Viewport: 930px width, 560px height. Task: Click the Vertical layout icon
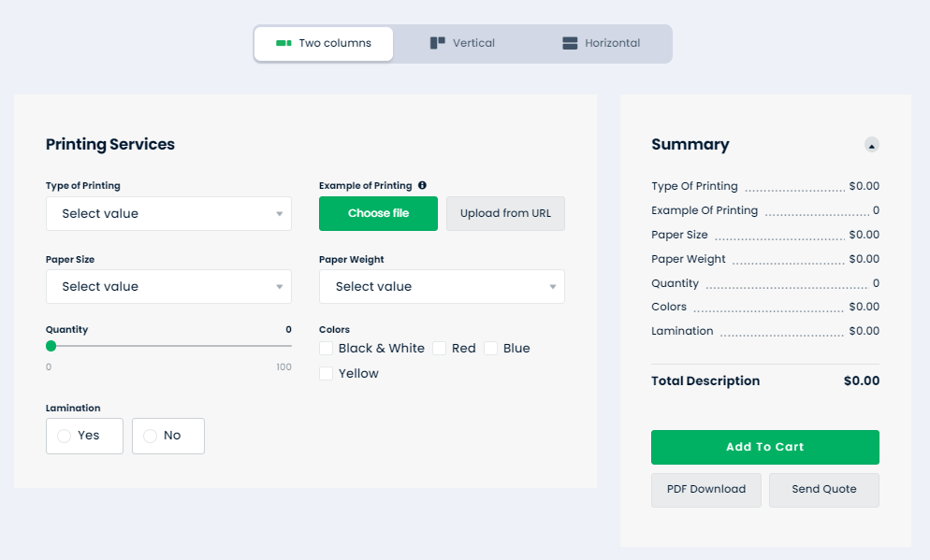point(437,43)
